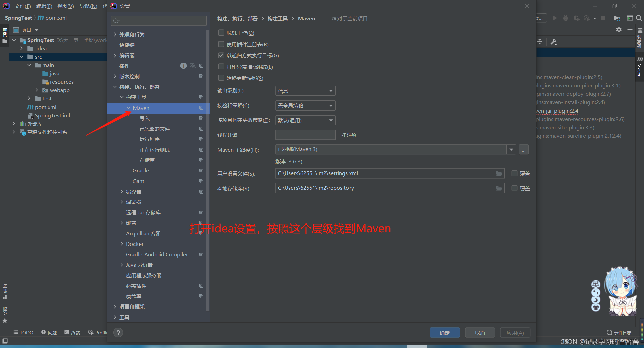Click the debug bug icon in toolbar

pyautogui.click(x=566, y=18)
